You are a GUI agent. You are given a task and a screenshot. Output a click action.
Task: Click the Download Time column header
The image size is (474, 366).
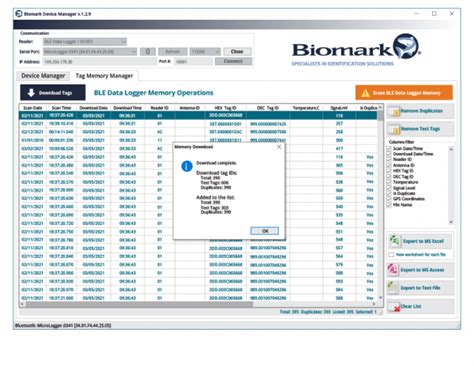pyautogui.click(x=127, y=108)
